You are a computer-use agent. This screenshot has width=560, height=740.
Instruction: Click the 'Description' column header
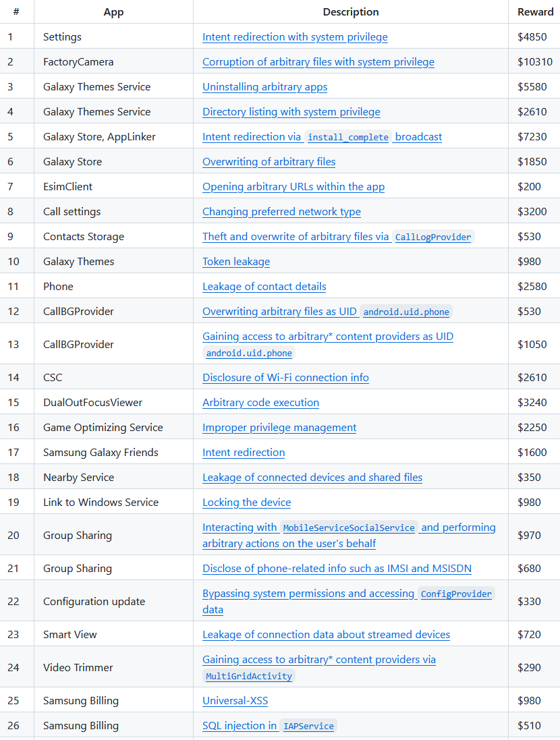(x=351, y=11)
